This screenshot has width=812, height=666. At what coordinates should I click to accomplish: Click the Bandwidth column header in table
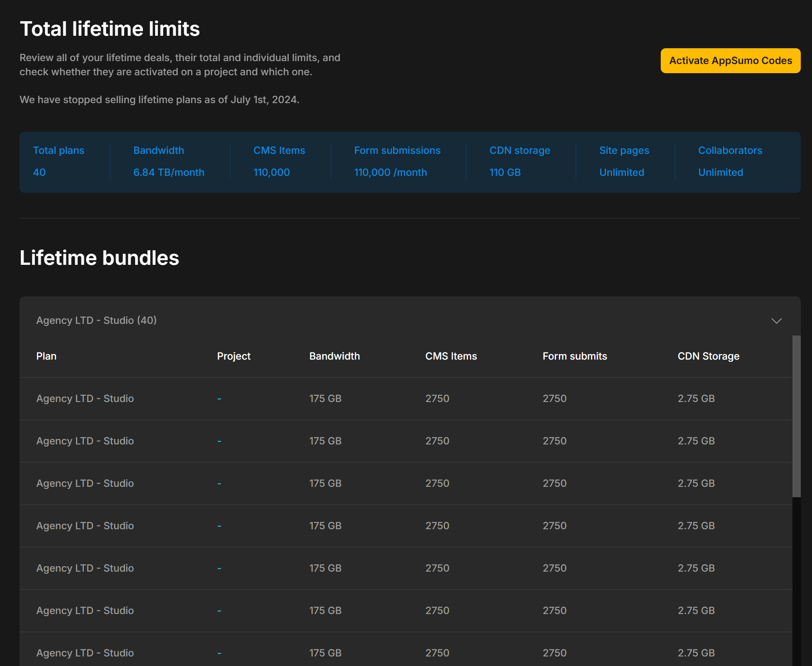coord(334,356)
